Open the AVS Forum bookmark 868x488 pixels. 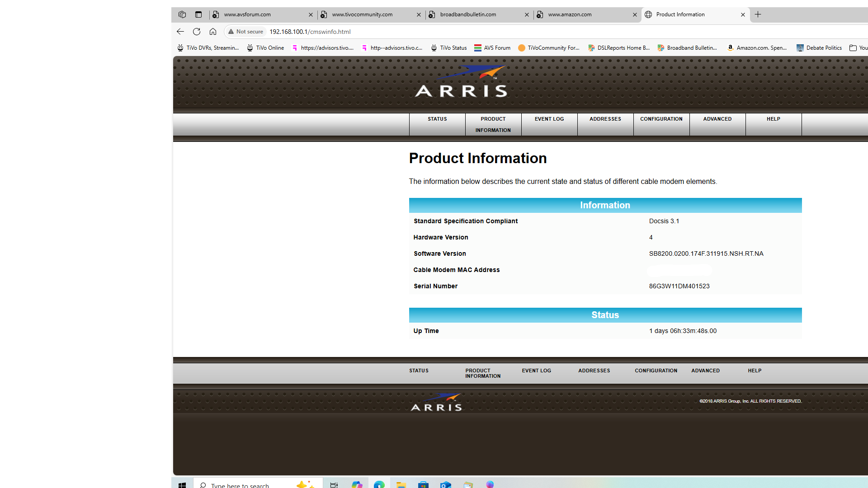pyautogui.click(x=492, y=48)
